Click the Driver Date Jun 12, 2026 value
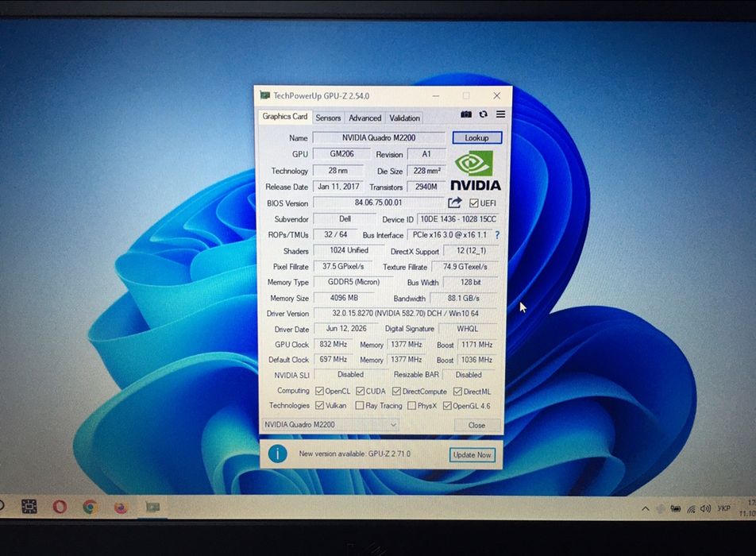 tap(346, 328)
